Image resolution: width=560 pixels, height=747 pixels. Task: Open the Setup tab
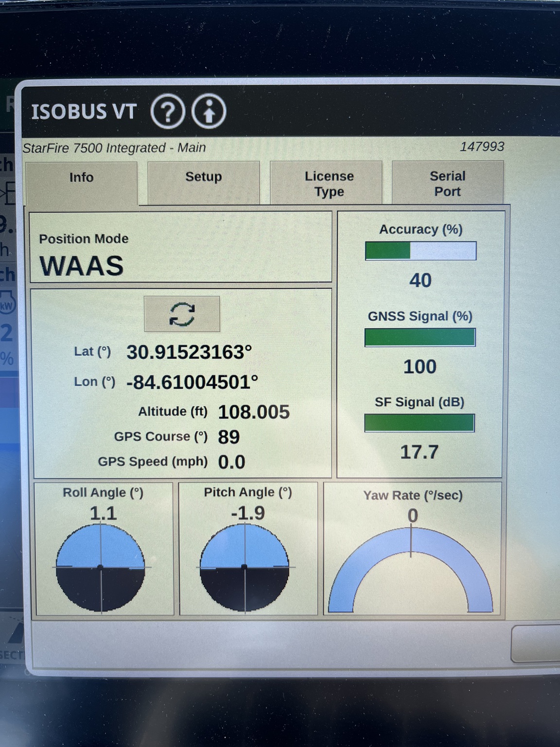point(203,178)
